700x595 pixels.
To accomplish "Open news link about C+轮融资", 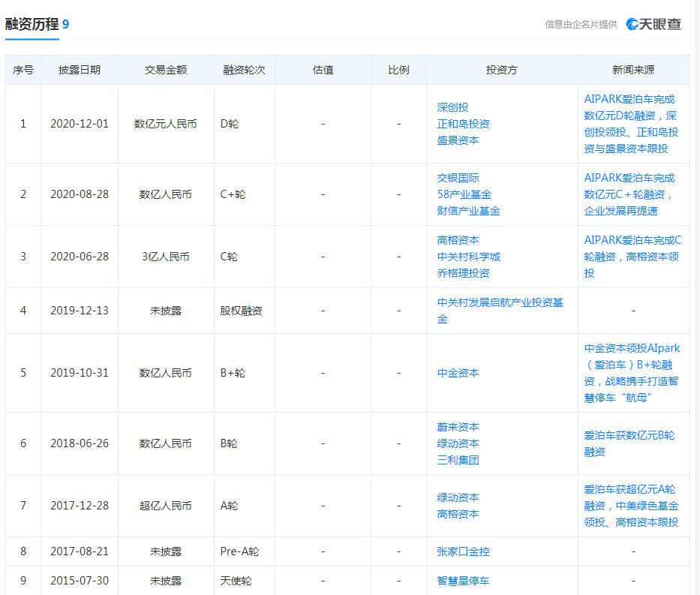I will click(x=629, y=194).
